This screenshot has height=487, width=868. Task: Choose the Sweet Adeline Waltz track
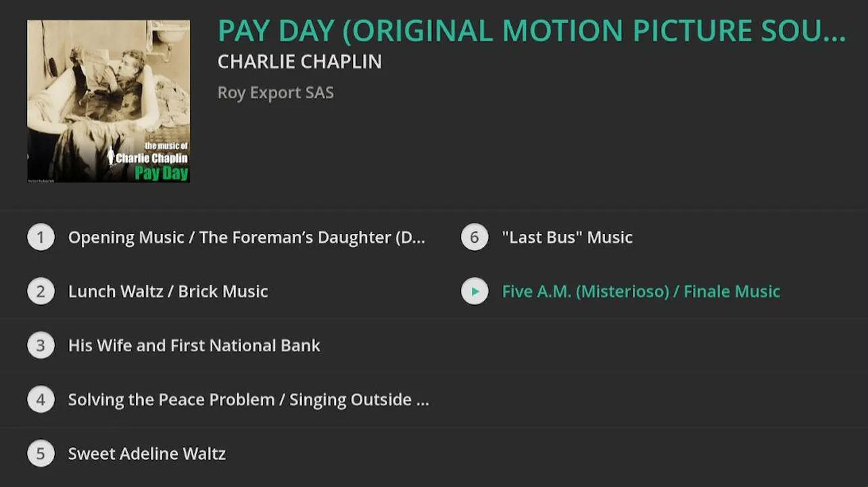(147, 454)
